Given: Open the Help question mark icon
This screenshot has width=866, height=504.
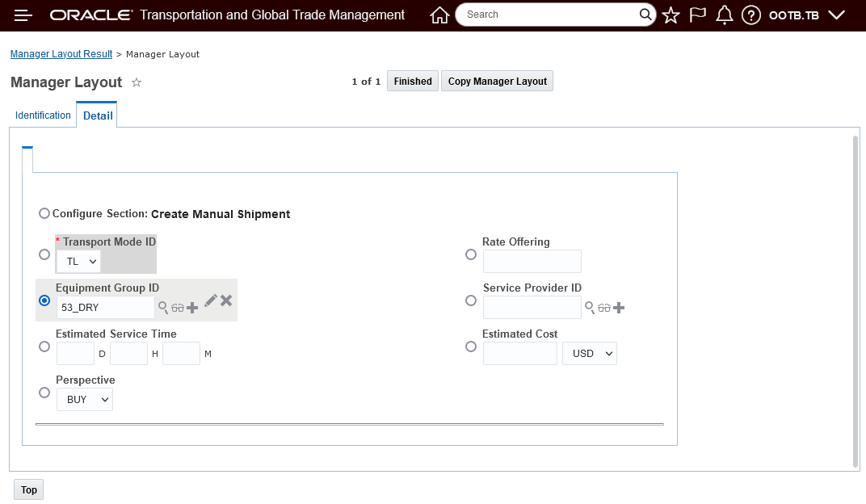Looking at the screenshot, I should (x=751, y=15).
